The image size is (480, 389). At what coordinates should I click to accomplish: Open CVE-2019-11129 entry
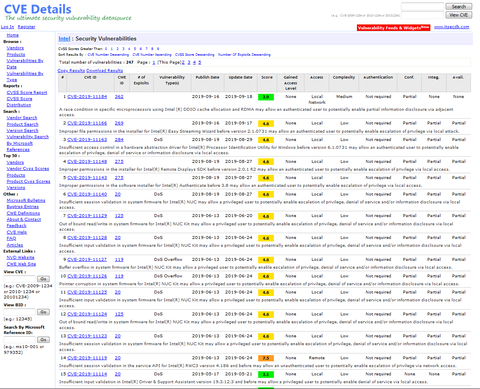87,216
